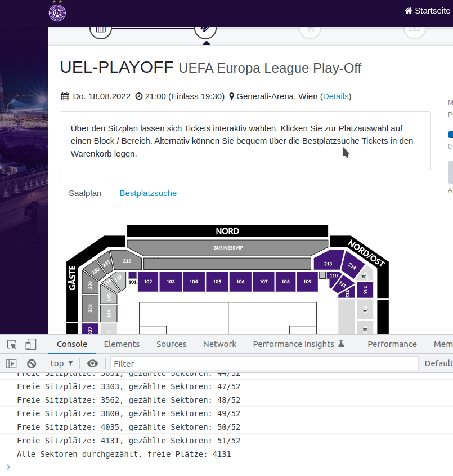This screenshot has height=476, width=453.
Task: Open the DevTools Network tab
Action: click(219, 344)
